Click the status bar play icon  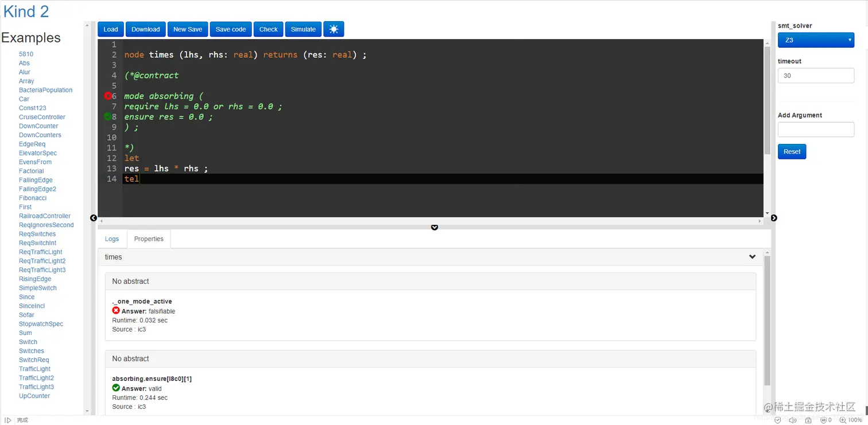[x=8, y=420]
